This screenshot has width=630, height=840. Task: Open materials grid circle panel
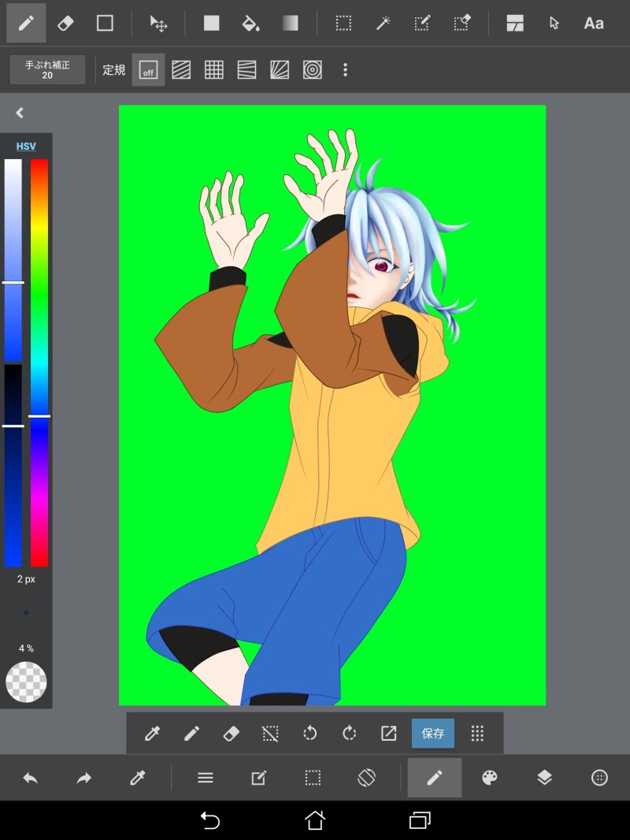click(599, 778)
